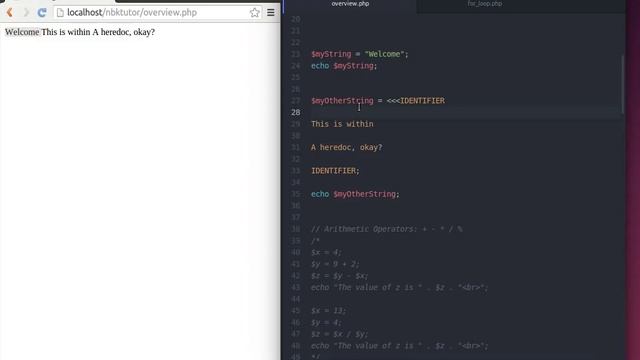The height and width of the screenshot is (360, 640).
Task: Click 'A heredoc, okay?' in the editor
Action: coord(347,147)
